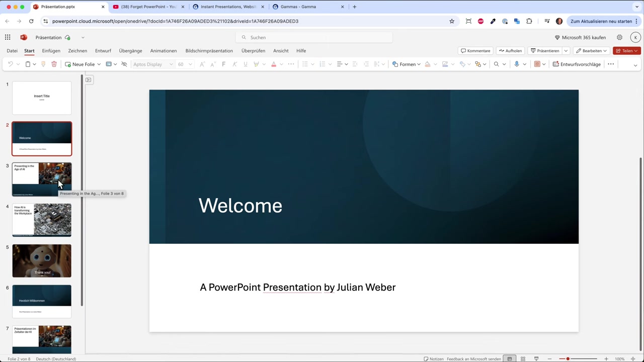Click the dictate microphone icon
The image size is (644, 362).
click(x=517, y=64)
